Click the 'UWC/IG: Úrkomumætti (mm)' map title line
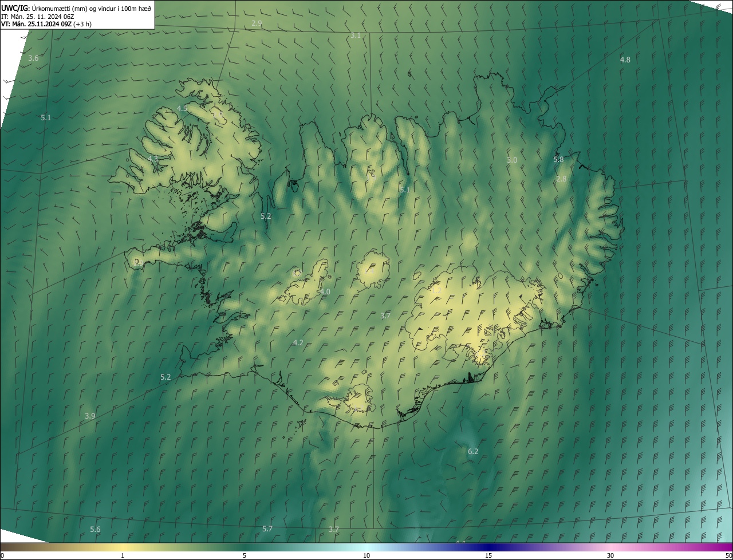 [77, 8]
